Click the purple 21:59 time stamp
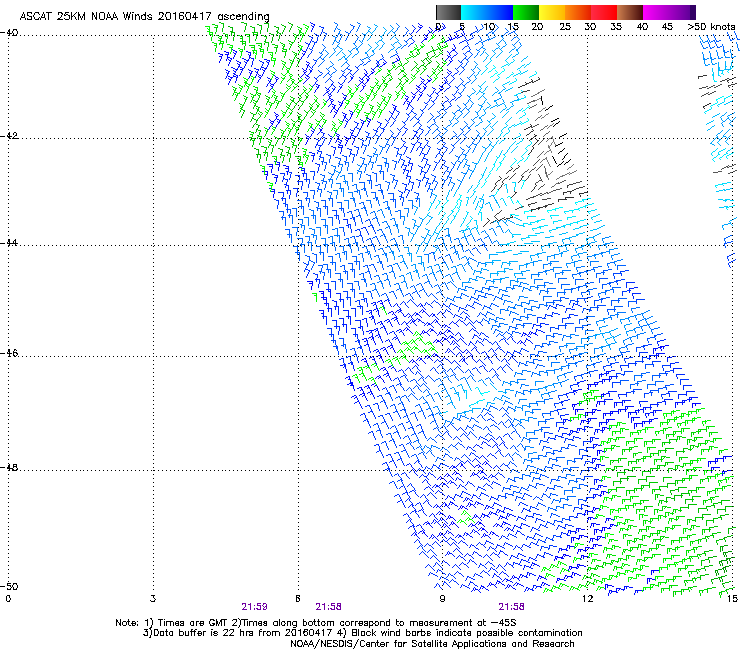 254,607
